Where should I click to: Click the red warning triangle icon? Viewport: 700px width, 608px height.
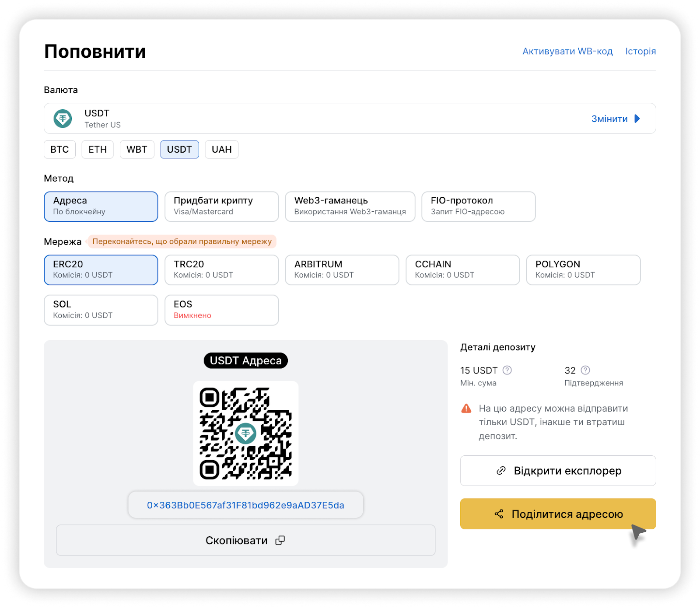pos(466,409)
